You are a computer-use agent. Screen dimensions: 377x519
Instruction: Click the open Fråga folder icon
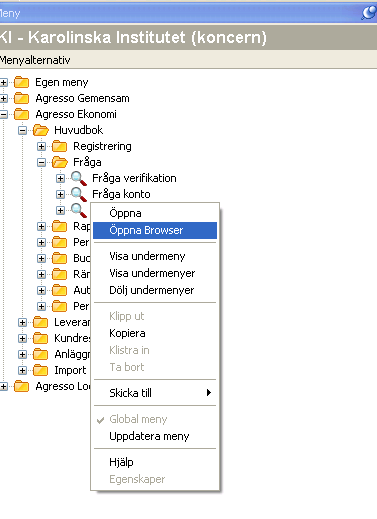60,162
